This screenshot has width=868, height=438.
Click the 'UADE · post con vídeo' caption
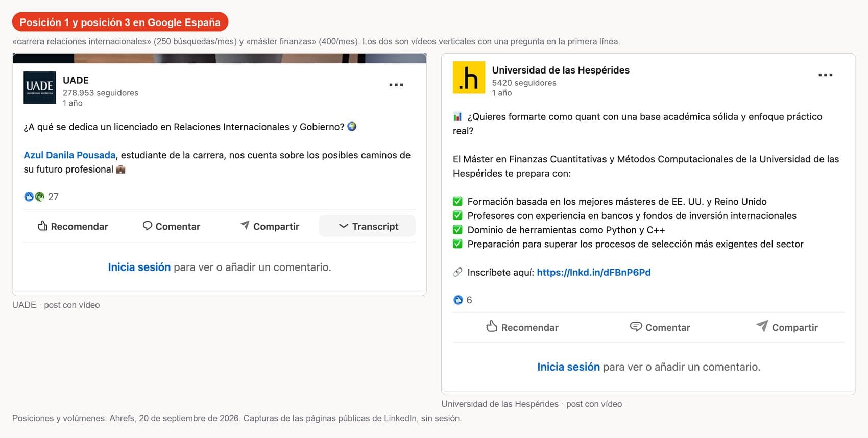tap(56, 305)
